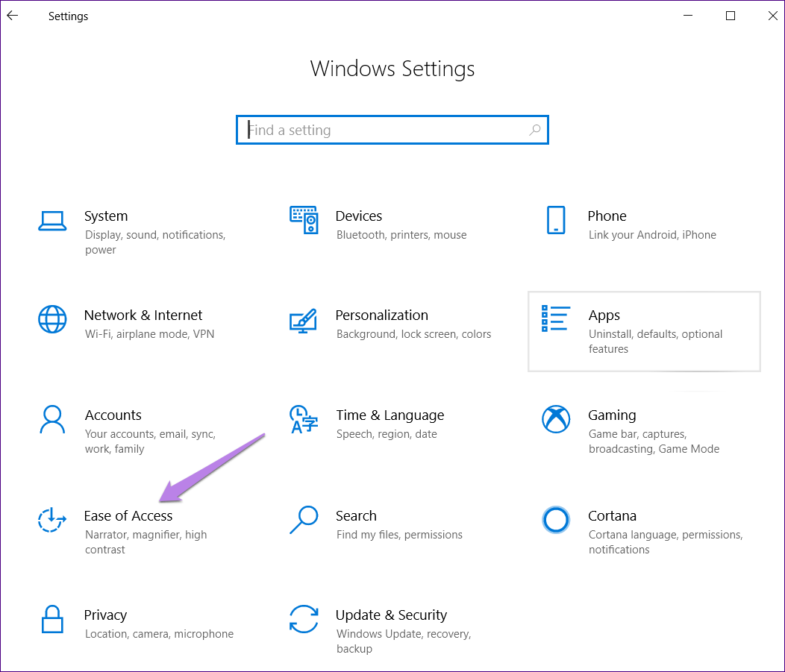Minimize the Settings window
Image resolution: width=785 pixels, height=672 pixels.
pos(689,16)
